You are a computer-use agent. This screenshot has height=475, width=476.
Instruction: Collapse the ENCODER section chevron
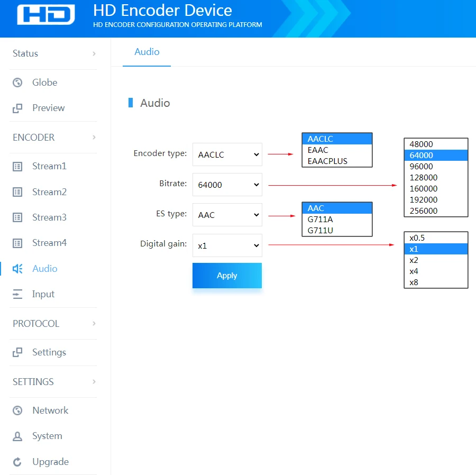(94, 137)
